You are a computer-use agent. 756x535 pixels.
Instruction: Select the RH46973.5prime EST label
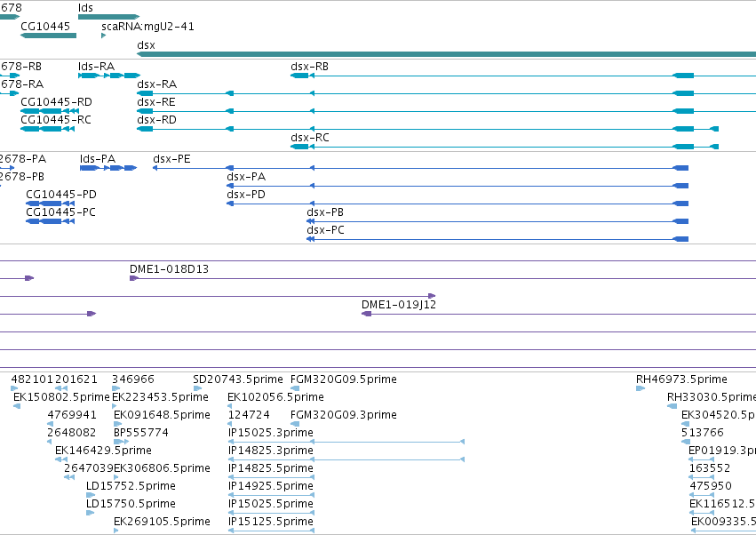(x=681, y=379)
